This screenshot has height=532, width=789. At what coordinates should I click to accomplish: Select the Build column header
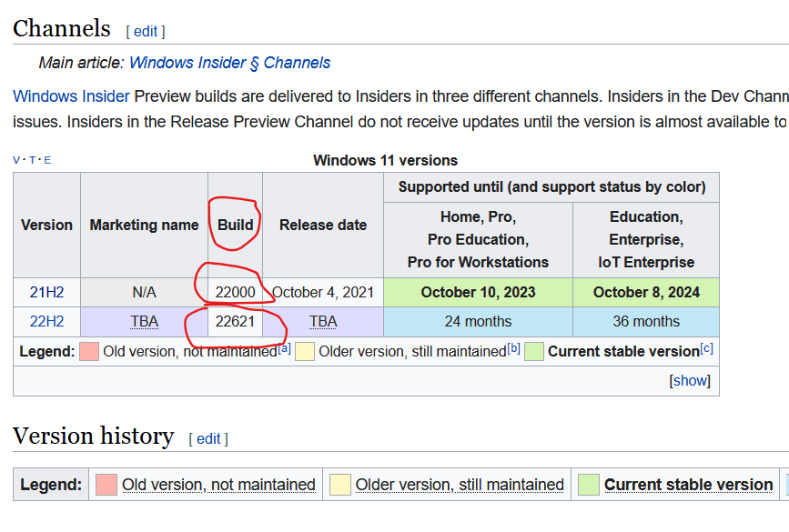(235, 225)
